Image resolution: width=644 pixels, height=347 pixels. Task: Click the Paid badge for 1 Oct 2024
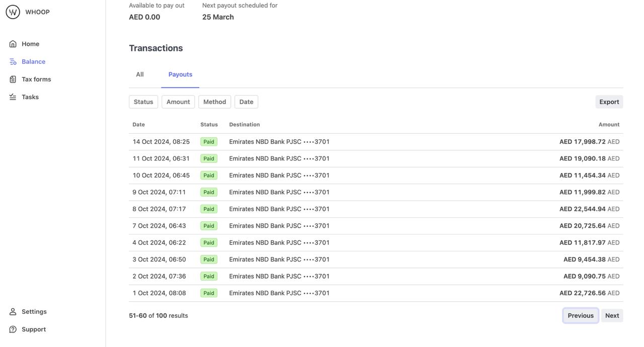coord(209,293)
